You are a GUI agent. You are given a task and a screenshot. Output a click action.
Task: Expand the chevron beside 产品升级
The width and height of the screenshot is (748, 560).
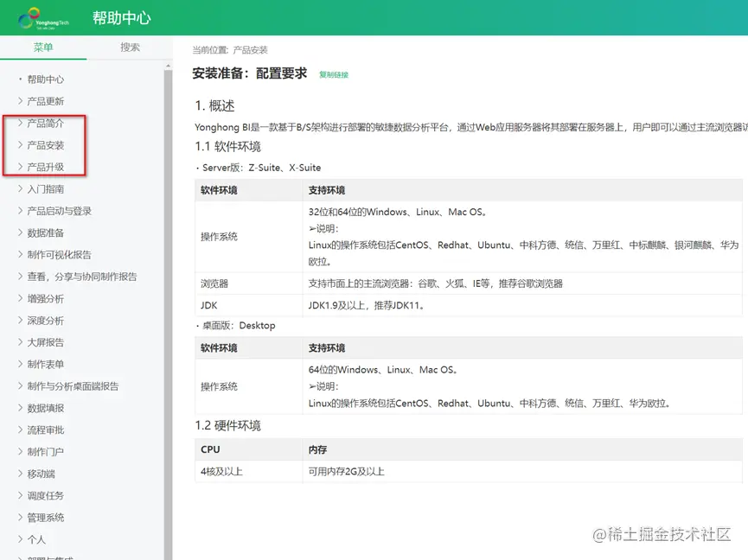pyautogui.click(x=20, y=166)
